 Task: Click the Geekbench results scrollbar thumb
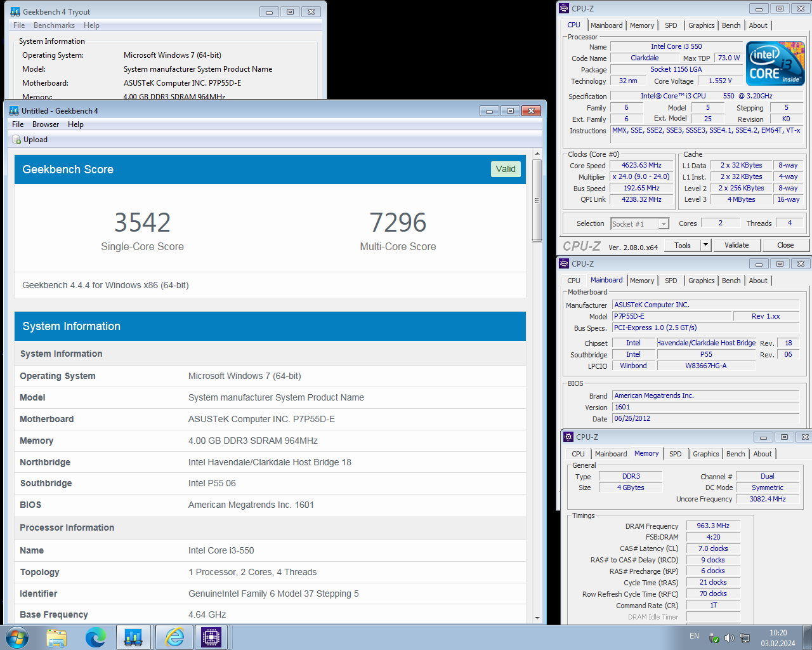coord(537,201)
